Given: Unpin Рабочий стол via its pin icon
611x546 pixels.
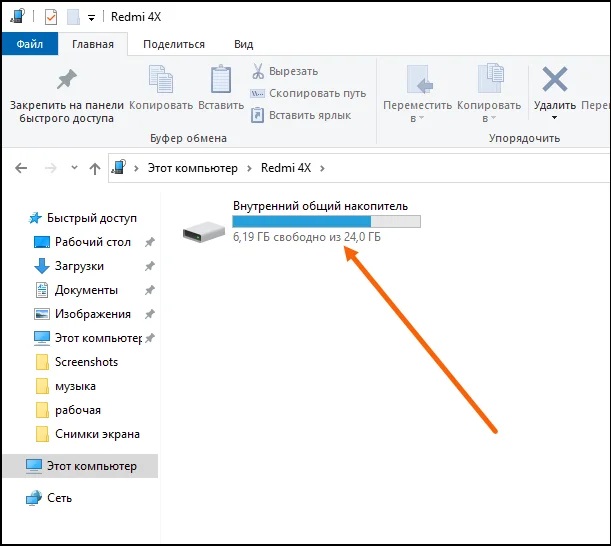Looking at the screenshot, I should coord(150,242).
